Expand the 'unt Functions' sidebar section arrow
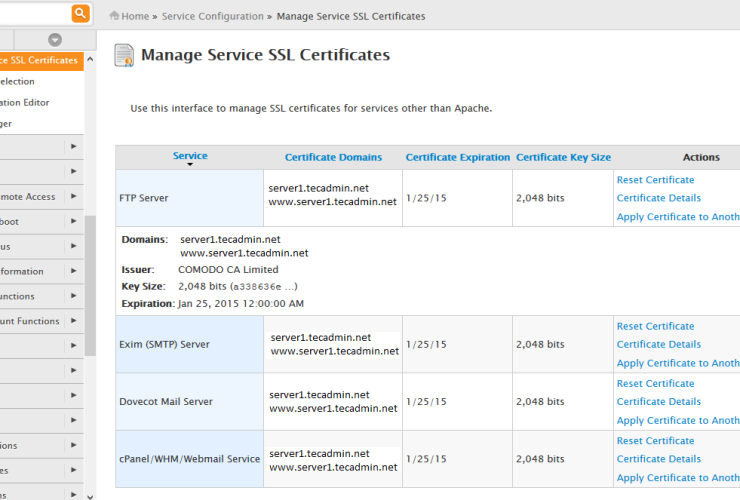 coord(73,321)
